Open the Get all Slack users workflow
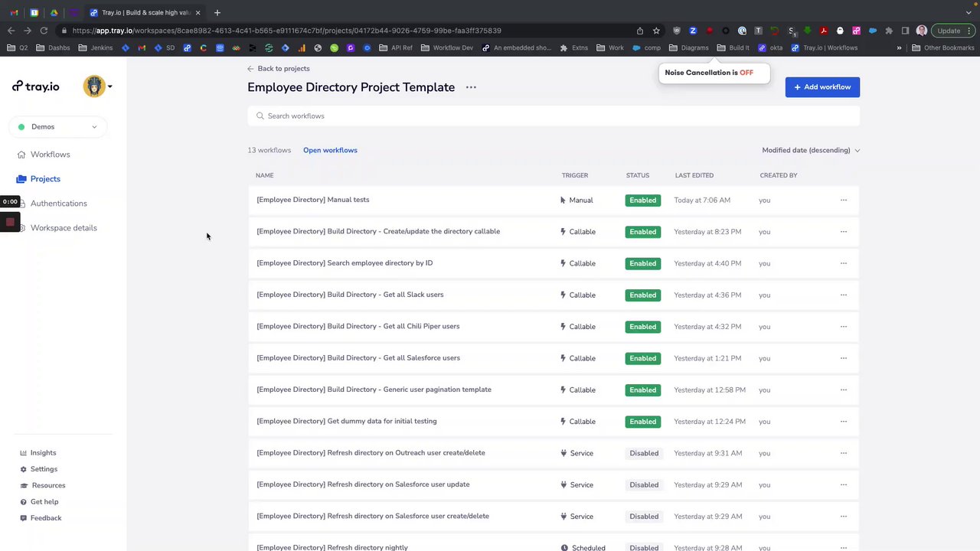Image resolution: width=980 pixels, height=551 pixels. [350, 295]
